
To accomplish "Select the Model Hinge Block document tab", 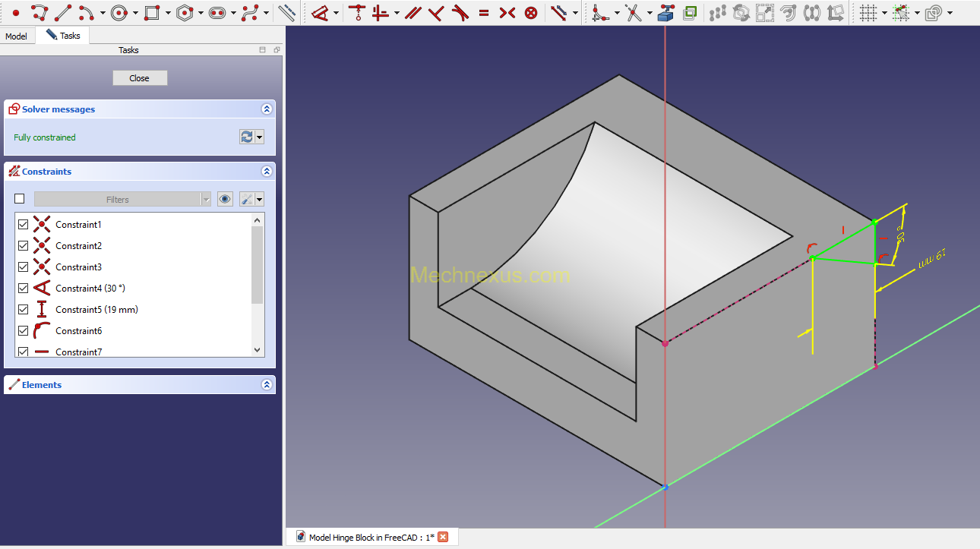I will click(371, 538).
